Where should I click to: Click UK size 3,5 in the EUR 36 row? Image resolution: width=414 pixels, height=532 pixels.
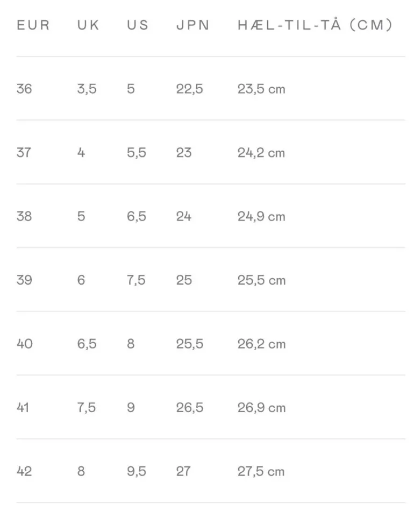coord(87,89)
